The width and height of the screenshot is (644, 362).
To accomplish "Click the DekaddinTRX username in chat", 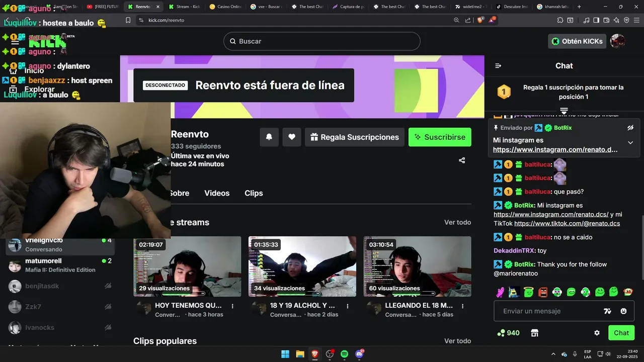I will click(514, 251).
